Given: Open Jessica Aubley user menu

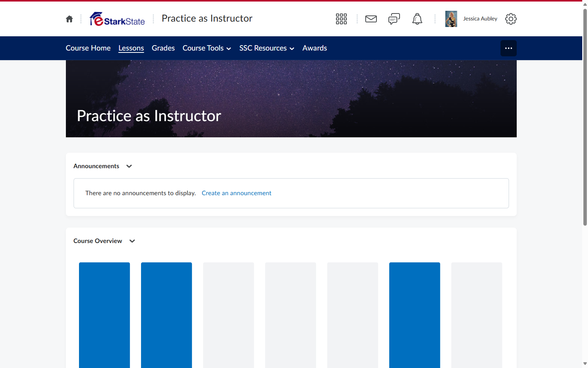Looking at the screenshot, I should coord(480,19).
